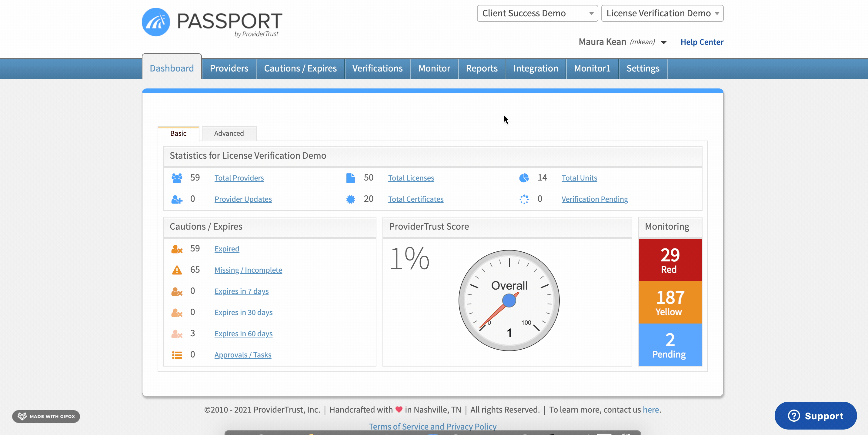Go to the Reports nav tab
Image resolution: width=868 pixels, height=435 pixels.
482,68
